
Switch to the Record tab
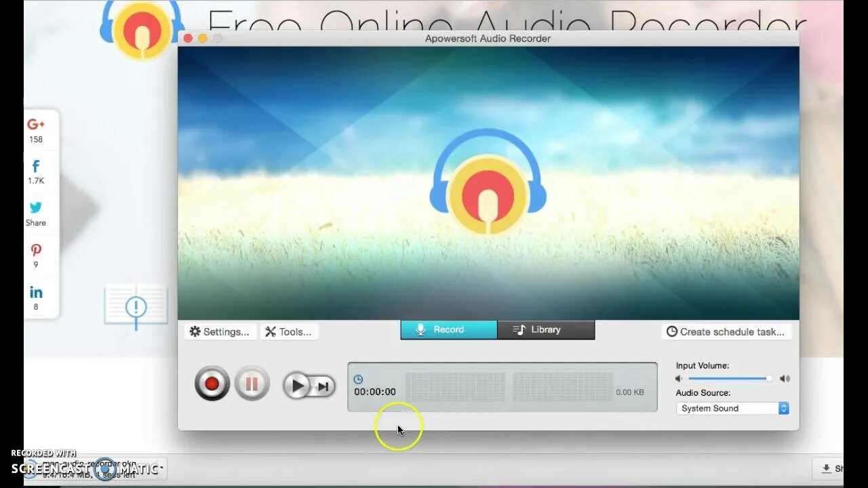point(449,329)
